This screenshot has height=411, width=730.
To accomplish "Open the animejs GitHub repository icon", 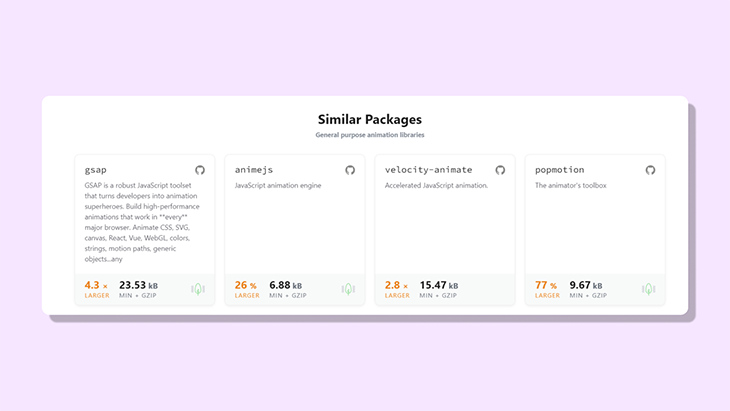I will coord(350,170).
